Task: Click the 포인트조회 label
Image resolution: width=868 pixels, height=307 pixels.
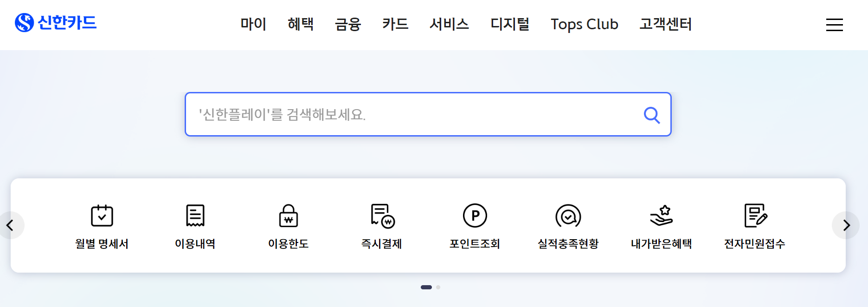Action: point(475,244)
